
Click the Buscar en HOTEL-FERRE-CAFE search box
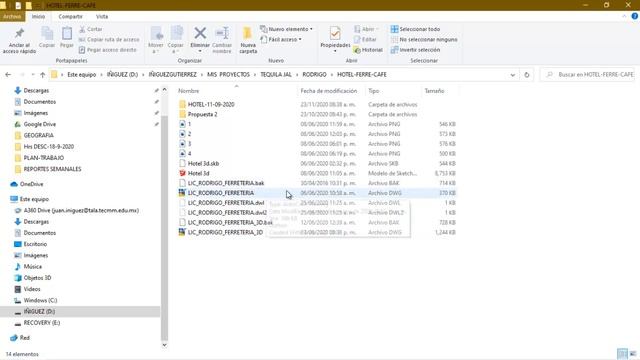tap(588, 75)
